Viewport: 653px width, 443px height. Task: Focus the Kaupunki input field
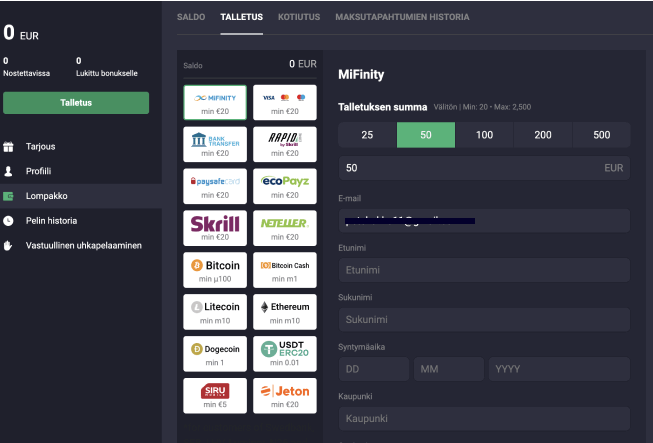coord(484,418)
